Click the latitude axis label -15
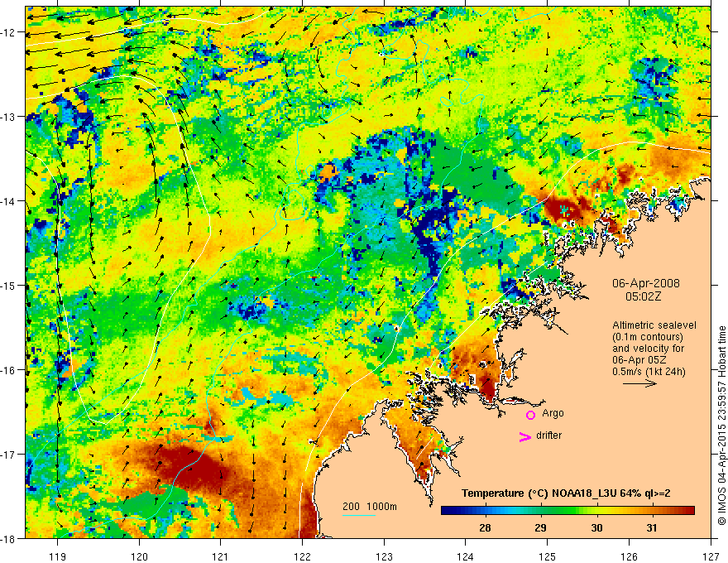Image resolution: width=728 pixels, height=563 pixels. pos(9,285)
